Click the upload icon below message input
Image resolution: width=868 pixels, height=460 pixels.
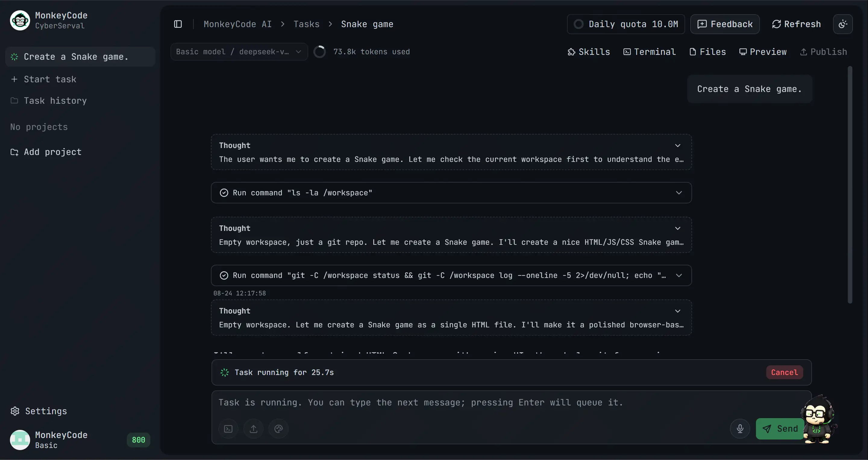coord(253,429)
